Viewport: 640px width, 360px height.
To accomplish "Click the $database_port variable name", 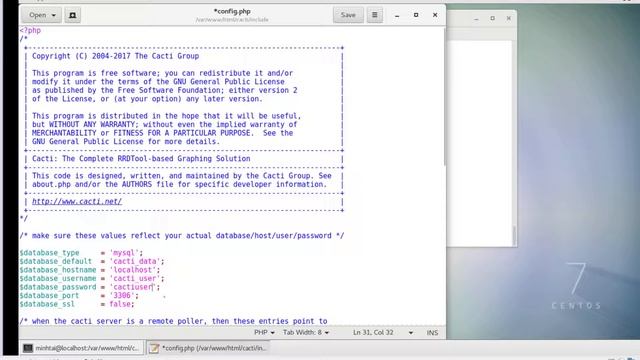I will tap(49, 296).
